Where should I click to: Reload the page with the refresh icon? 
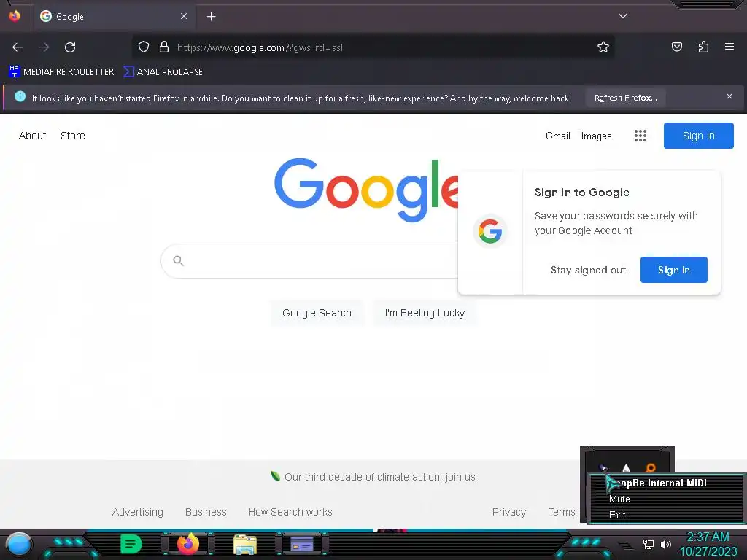[70, 47]
